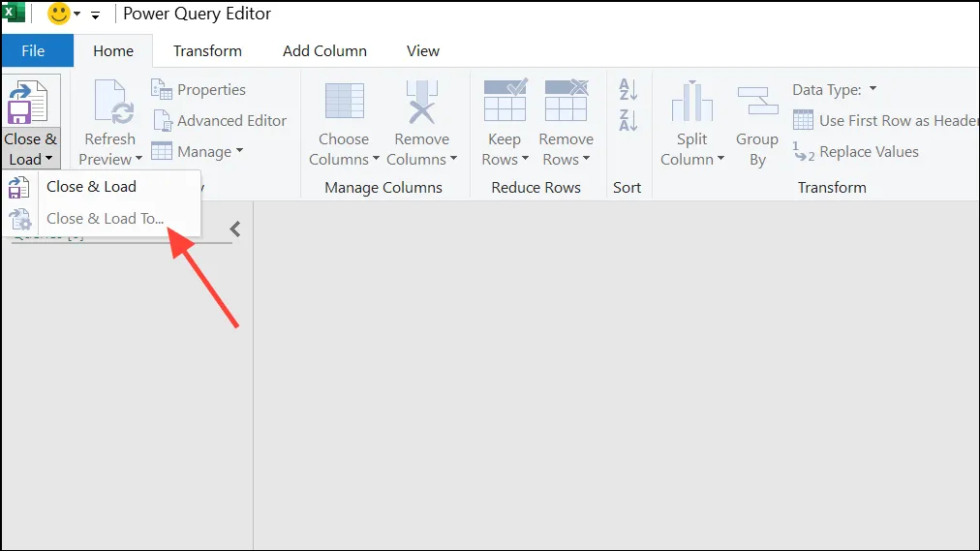Viewport: 980px width, 551px height.
Task: Click the Refresh Preview icon
Action: [x=113, y=102]
